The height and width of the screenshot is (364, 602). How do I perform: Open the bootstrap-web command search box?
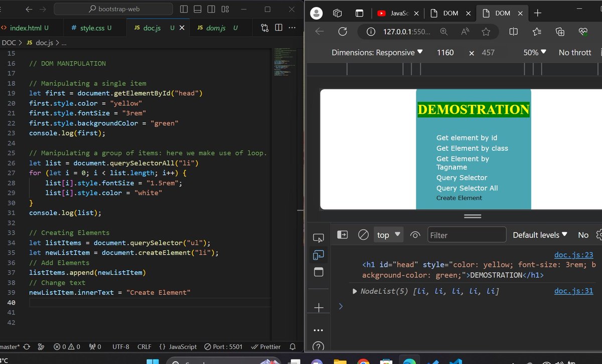click(113, 9)
